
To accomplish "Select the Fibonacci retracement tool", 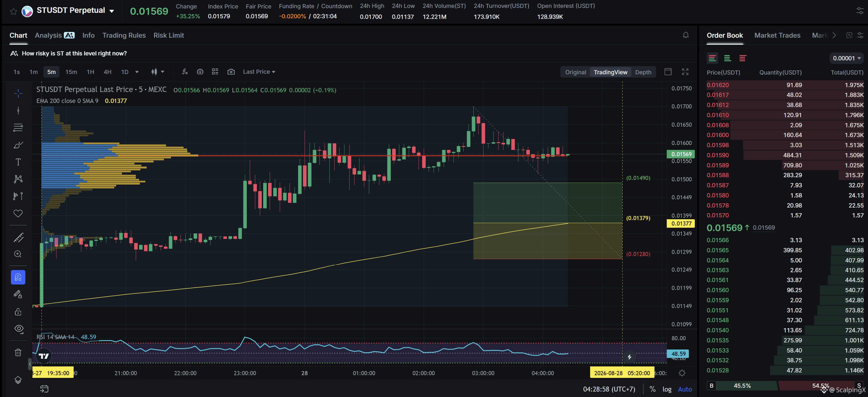I will 18,128.
